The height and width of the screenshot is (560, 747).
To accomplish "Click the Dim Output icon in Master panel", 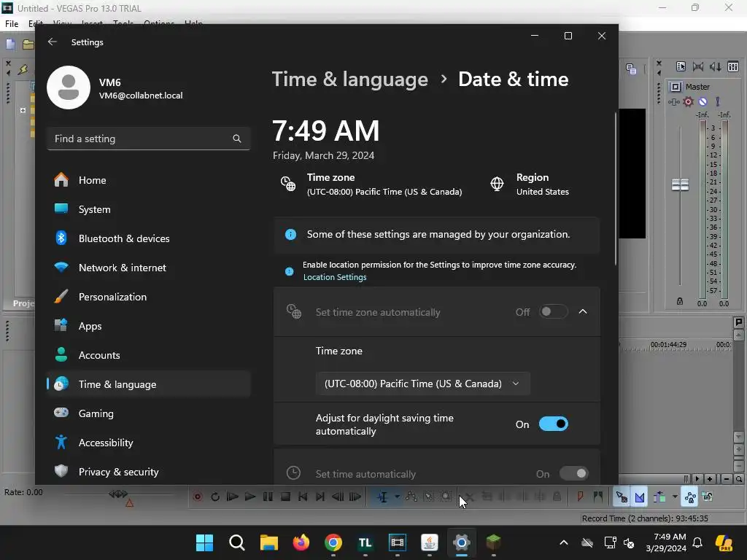I will pos(715,66).
